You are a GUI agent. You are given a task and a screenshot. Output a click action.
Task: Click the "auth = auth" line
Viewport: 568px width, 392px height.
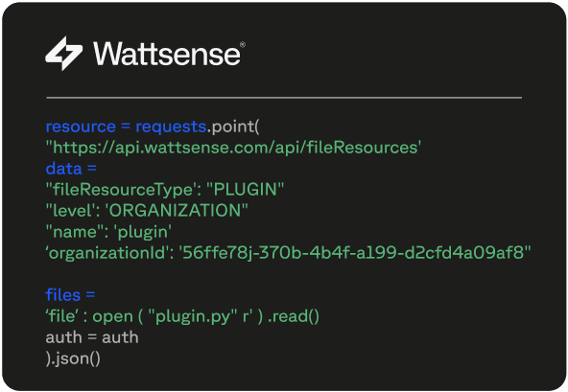pyautogui.click(x=92, y=337)
